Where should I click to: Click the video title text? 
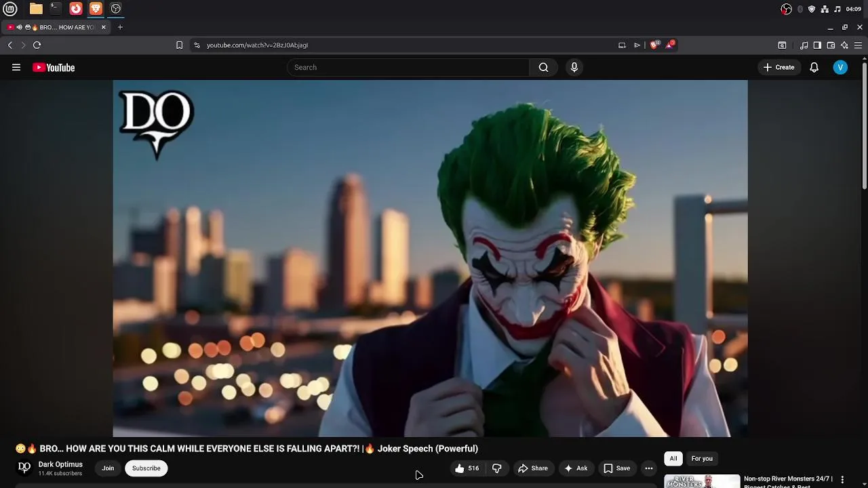pyautogui.click(x=247, y=449)
